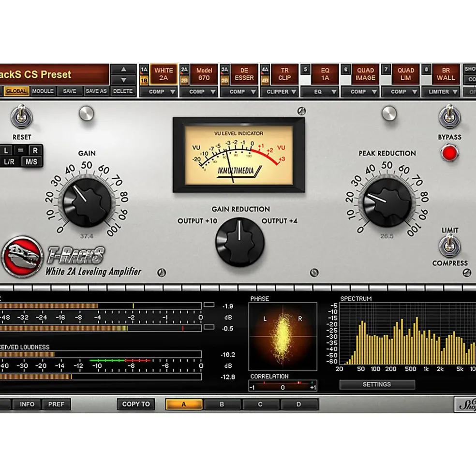Open the QUAD IMAGE module
Image resolution: width=476 pixels, height=476 pixels.
pyautogui.click(x=365, y=74)
